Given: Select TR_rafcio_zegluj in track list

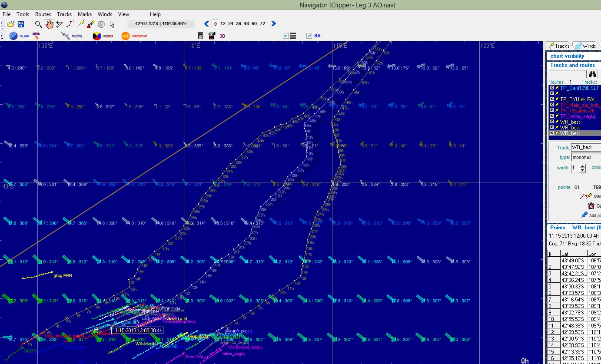Looking at the screenshot, I should click(x=578, y=116).
